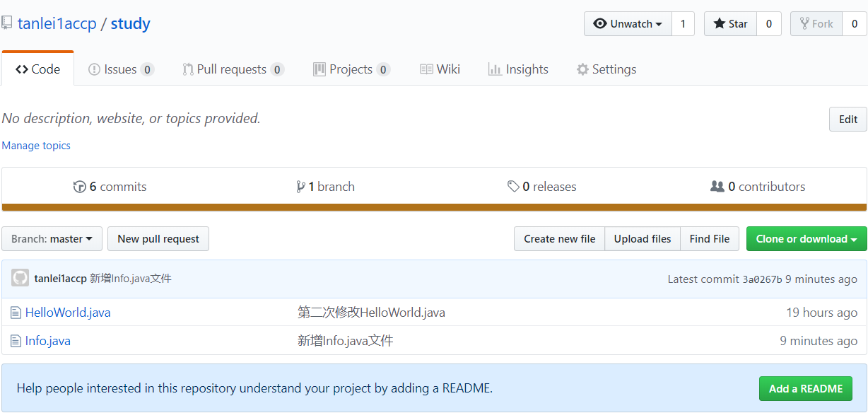Switch to the Code tab

click(x=37, y=69)
